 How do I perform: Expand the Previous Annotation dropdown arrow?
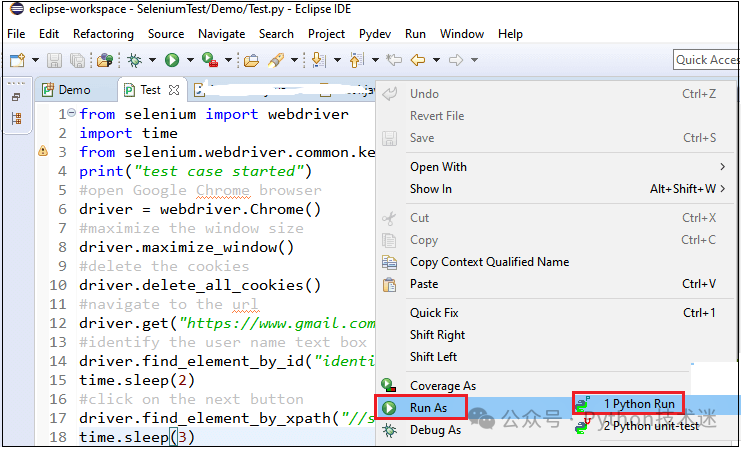point(375,60)
